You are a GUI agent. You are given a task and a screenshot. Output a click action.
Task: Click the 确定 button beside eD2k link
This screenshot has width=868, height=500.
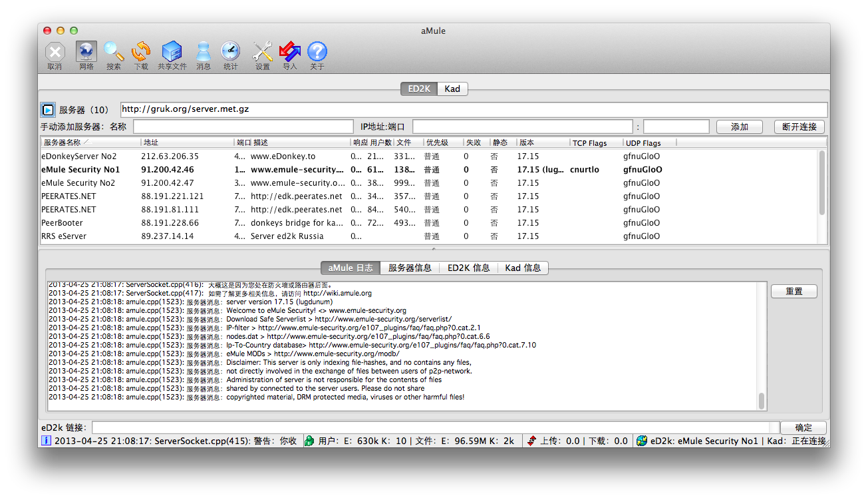point(803,428)
